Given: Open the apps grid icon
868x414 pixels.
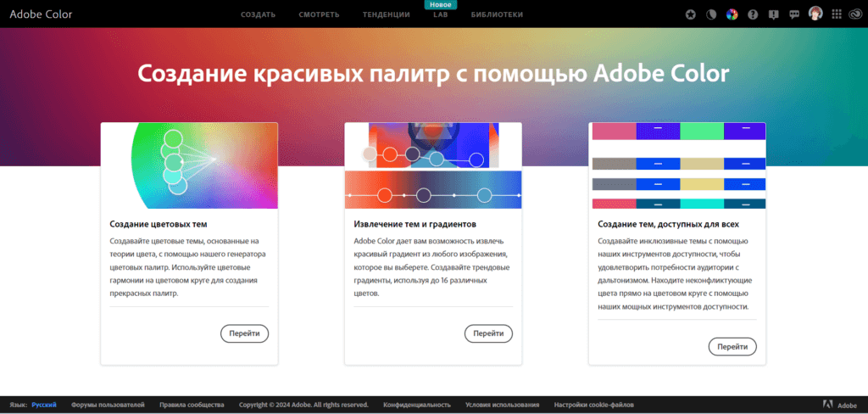Looking at the screenshot, I should point(837,14).
